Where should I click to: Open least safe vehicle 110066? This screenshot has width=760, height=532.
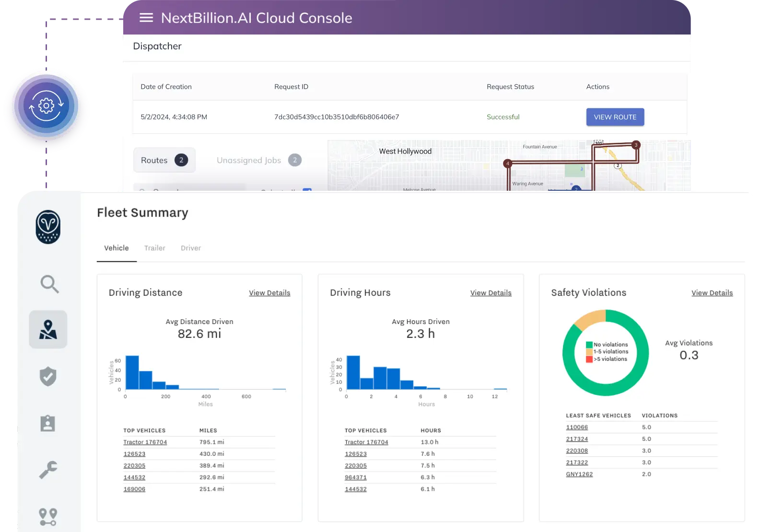[x=577, y=427]
